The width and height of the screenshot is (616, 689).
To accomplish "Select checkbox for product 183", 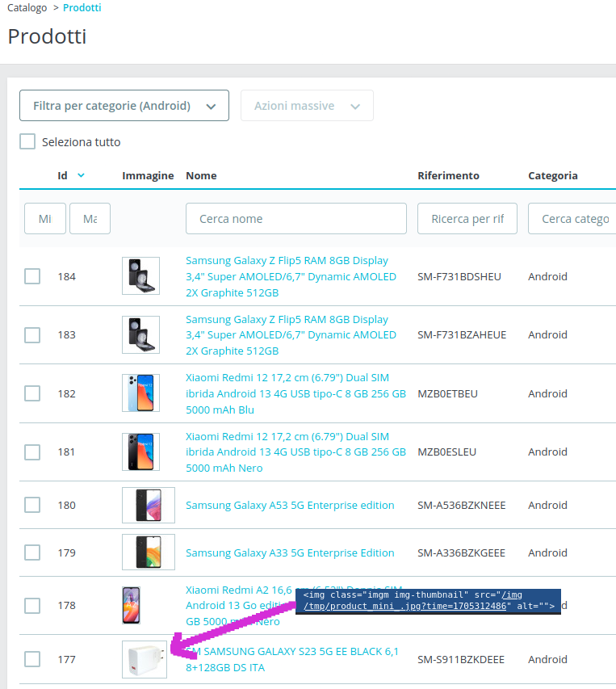I will 32,335.
